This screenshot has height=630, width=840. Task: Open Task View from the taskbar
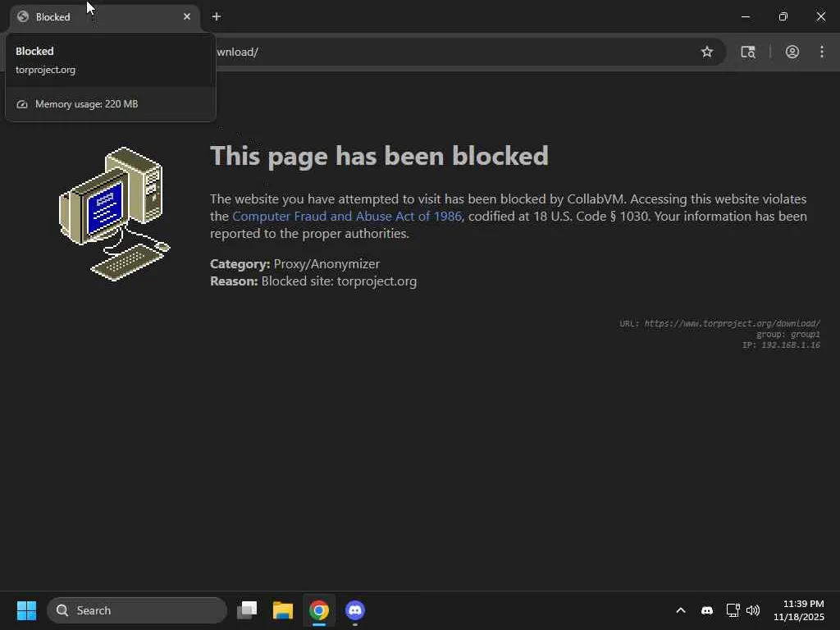click(x=247, y=610)
